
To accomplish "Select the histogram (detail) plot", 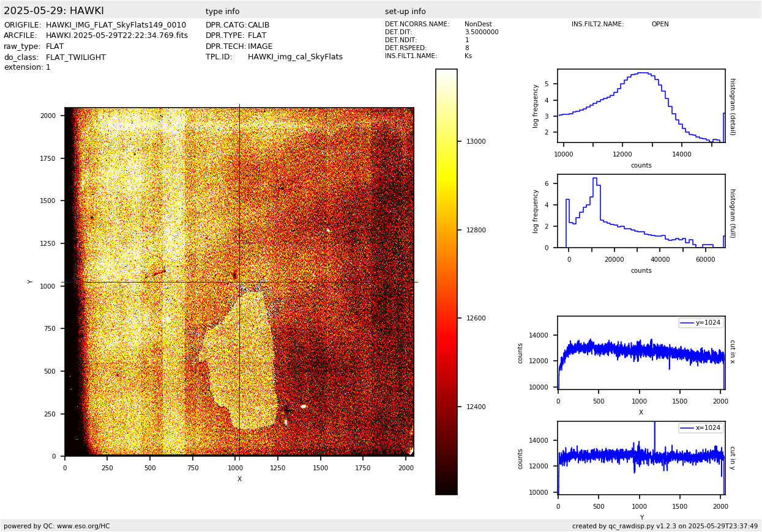I will click(x=641, y=106).
